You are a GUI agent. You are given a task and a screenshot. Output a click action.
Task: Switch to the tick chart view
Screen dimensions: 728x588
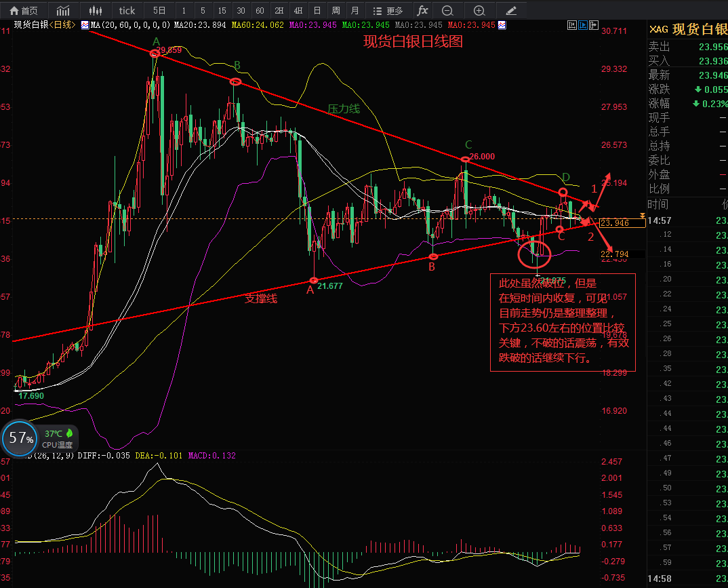coord(127,10)
